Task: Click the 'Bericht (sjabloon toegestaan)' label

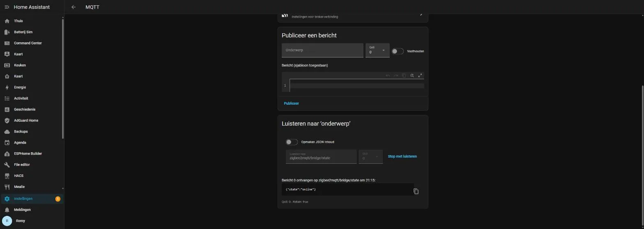Action: tap(305, 65)
